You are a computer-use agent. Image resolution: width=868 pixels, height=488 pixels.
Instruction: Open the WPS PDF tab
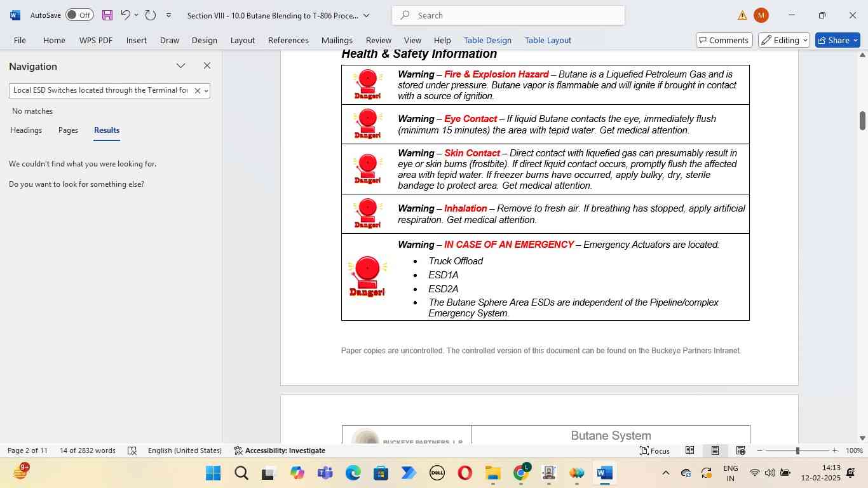click(96, 40)
